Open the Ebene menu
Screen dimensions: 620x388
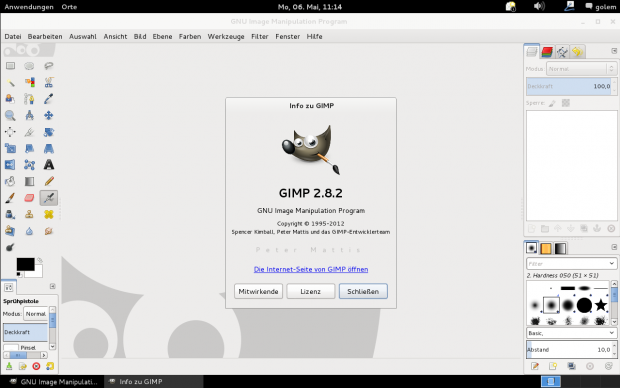coord(163,36)
